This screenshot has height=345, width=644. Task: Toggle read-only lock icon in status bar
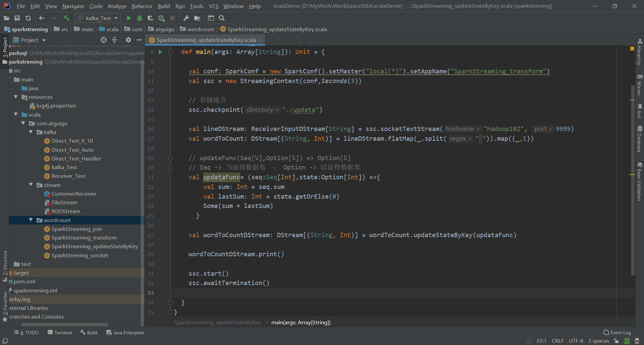click(x=616, y=341)
